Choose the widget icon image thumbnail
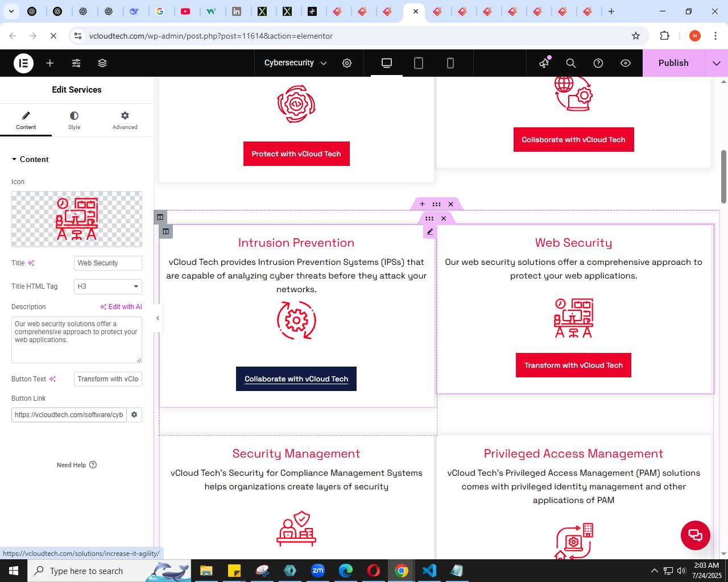Screen dimensions: 728x582 (77, 219)
